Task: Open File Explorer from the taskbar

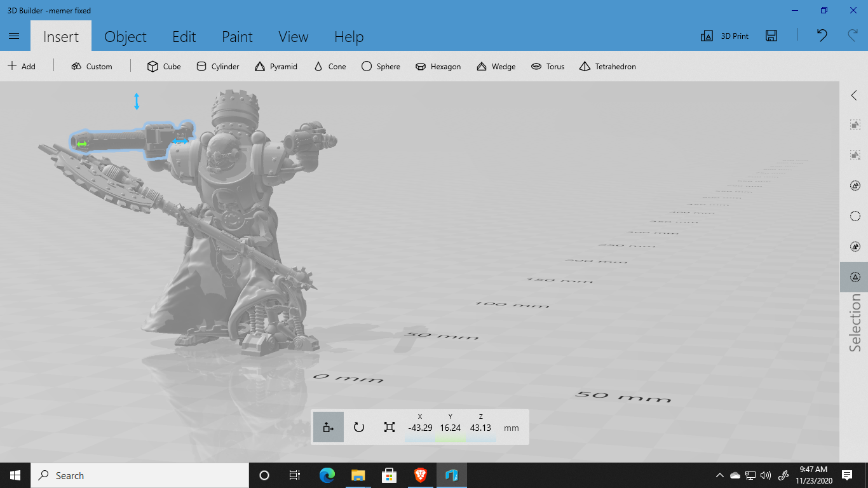Action: tap(358, 475)
